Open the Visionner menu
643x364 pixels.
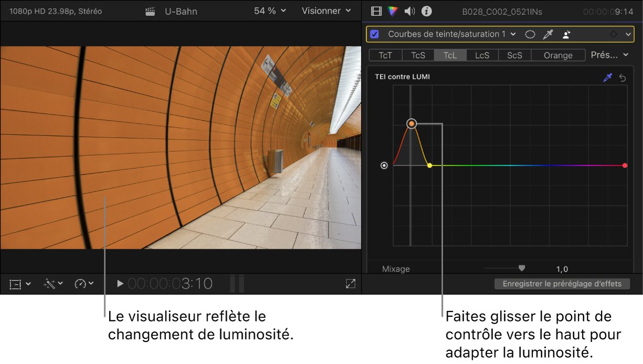click(x=326, y=10)
